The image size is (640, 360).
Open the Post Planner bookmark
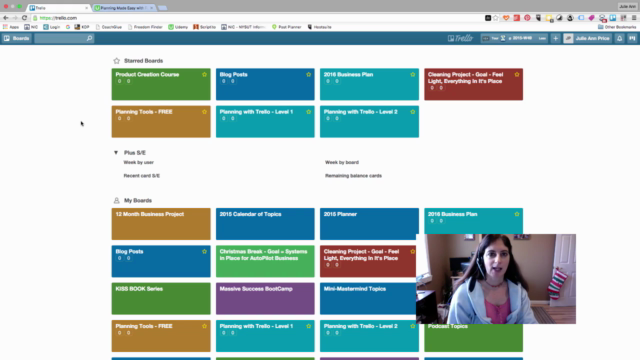286,27
